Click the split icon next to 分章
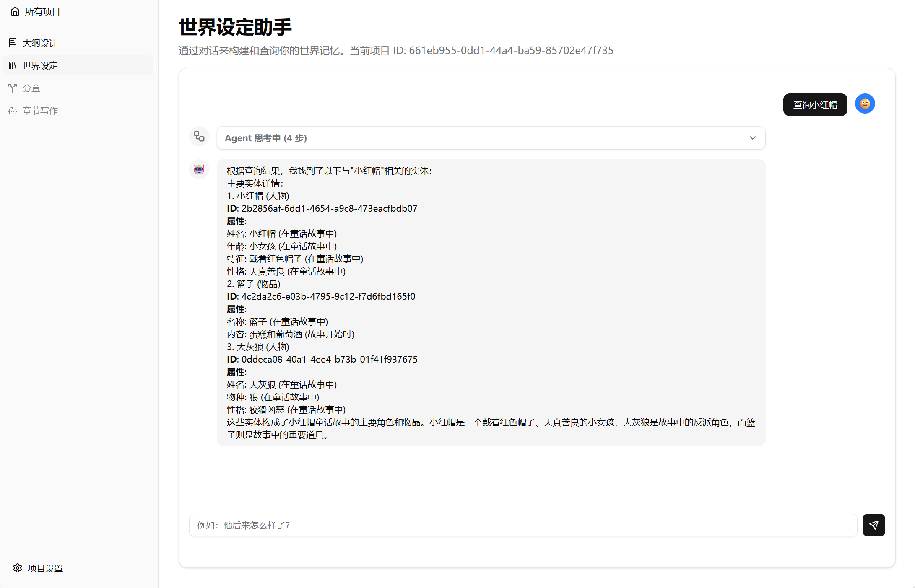 point(13,88)
